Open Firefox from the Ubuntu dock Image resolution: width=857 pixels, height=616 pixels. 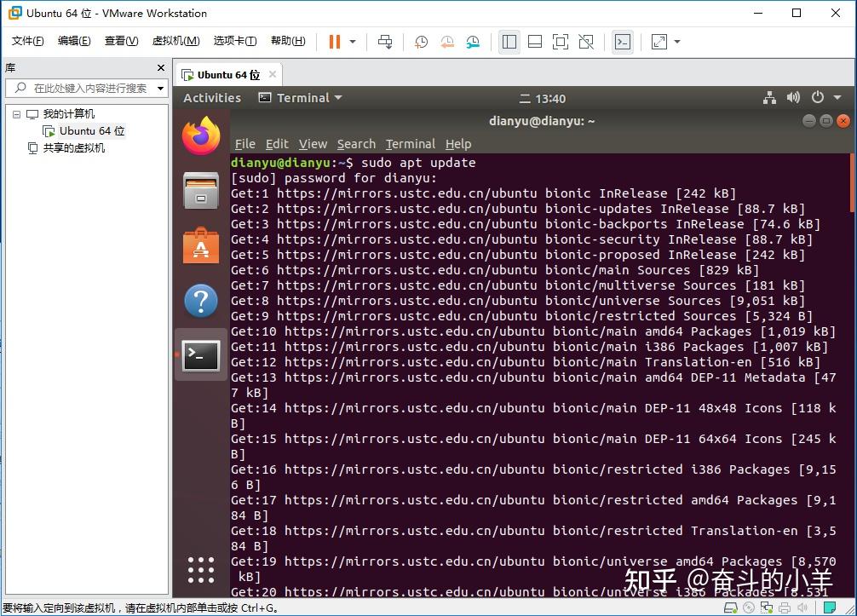point(201,135)
